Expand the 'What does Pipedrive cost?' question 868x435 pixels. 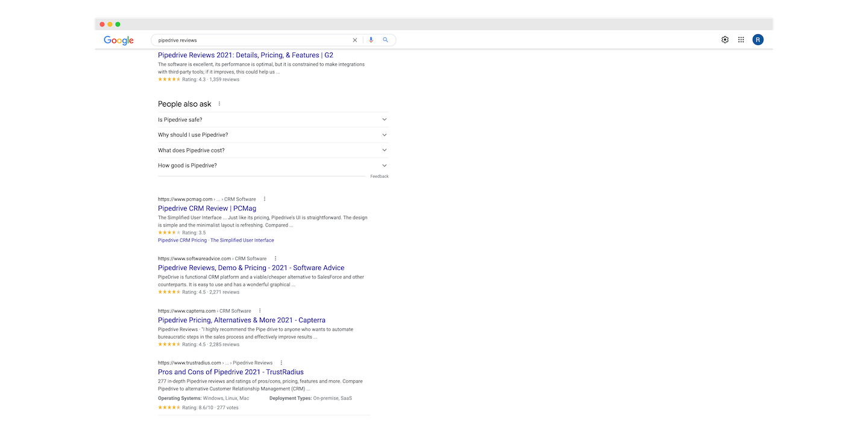point(273,150)
